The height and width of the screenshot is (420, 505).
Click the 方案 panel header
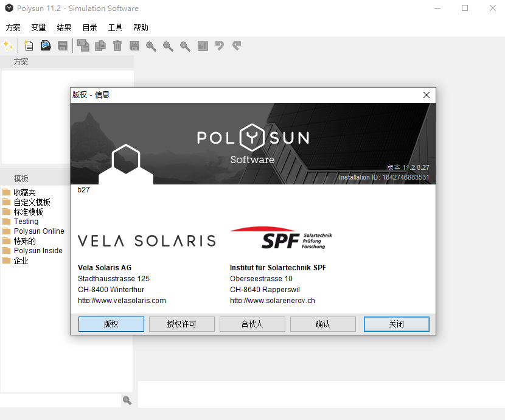pos(67,62)
